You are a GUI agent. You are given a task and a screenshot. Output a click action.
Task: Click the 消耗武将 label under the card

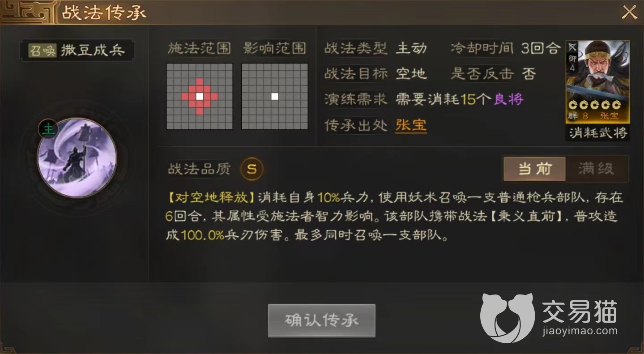coord(598,132)
